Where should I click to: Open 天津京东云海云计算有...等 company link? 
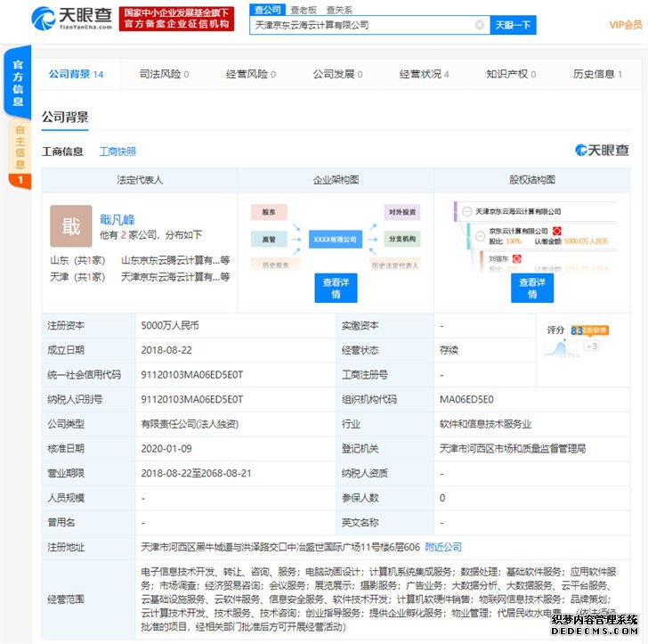click(175, 277)
